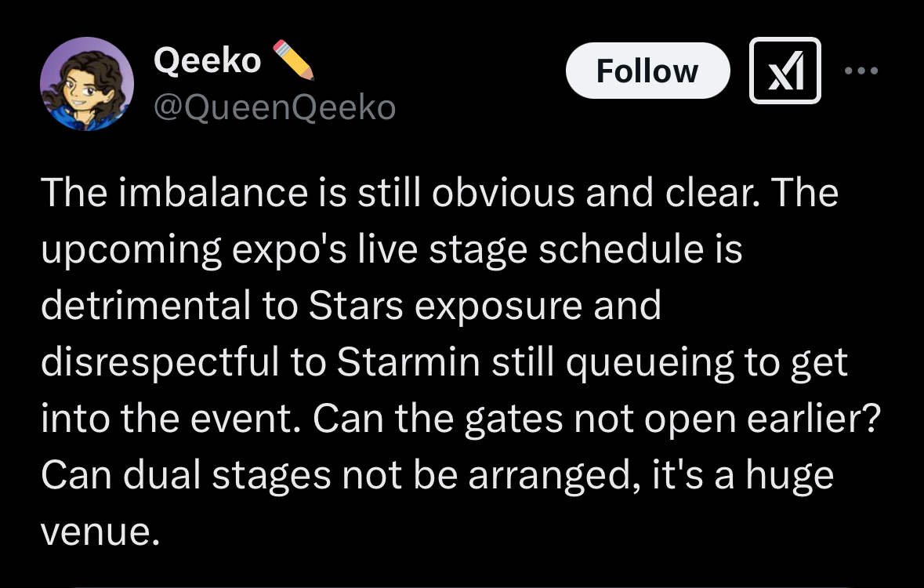Click the word "queueing" in the tweet
This screenshot has width=924, height=588.
point(618,363)
